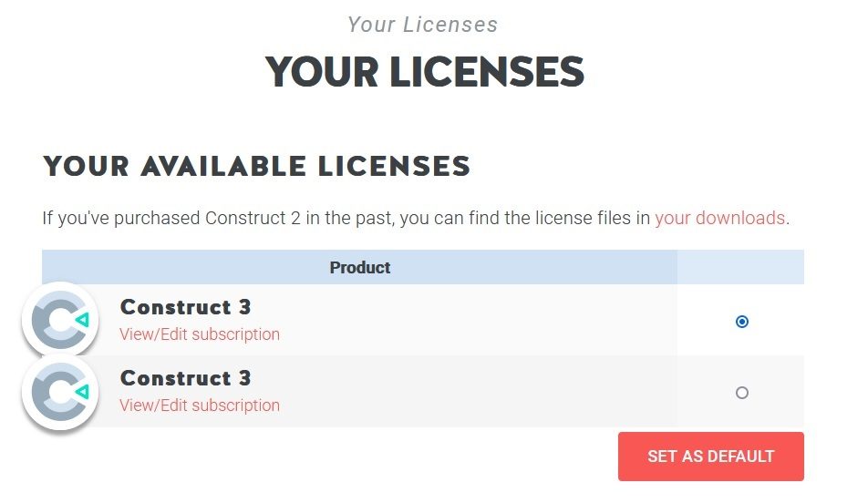The image size is (868, 503).
Task: Click the Product column header
Action: (x=360, y=267)
